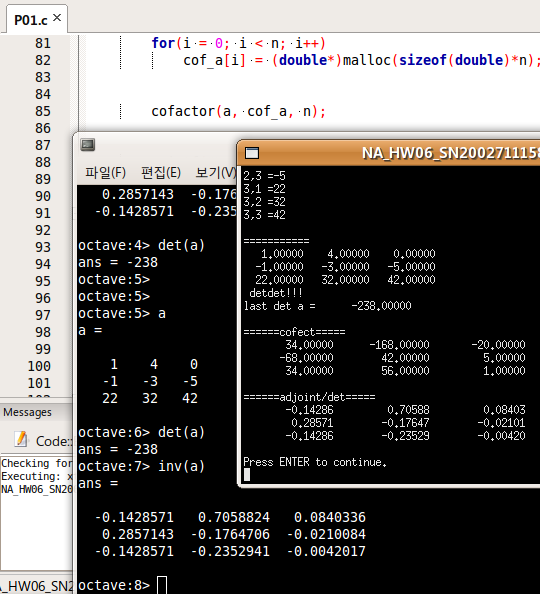Open the 파일(F) menu in terminal

coord(105,172)
